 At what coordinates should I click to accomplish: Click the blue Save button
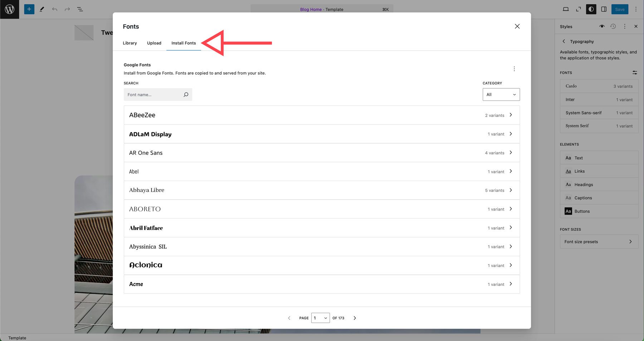[x=620, y=9]
